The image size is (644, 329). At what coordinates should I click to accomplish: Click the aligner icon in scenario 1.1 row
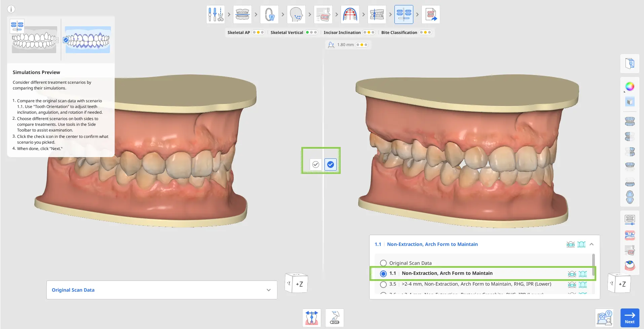pyautogui.click(x=583, y=274)
